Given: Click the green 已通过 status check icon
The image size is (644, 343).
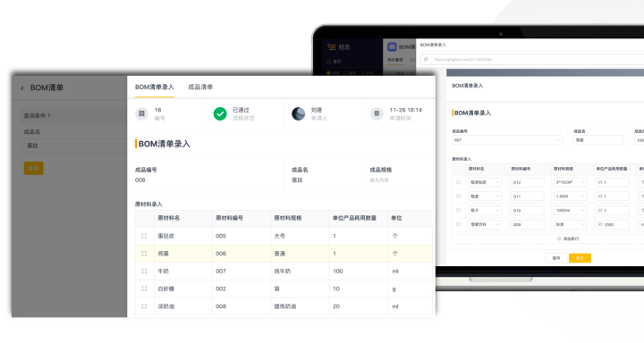Looking at the screenshot, I should pos(220,113).
